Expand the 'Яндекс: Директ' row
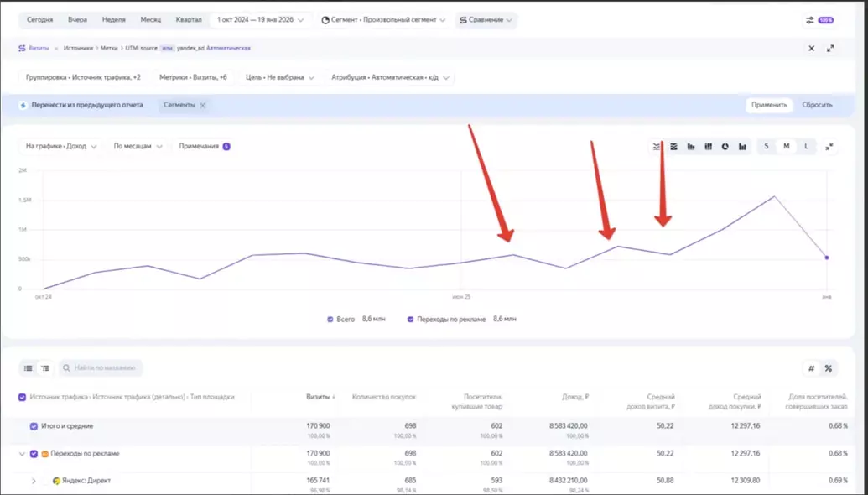This screenshot has width=868, height=495. click(x=34, y=481)
